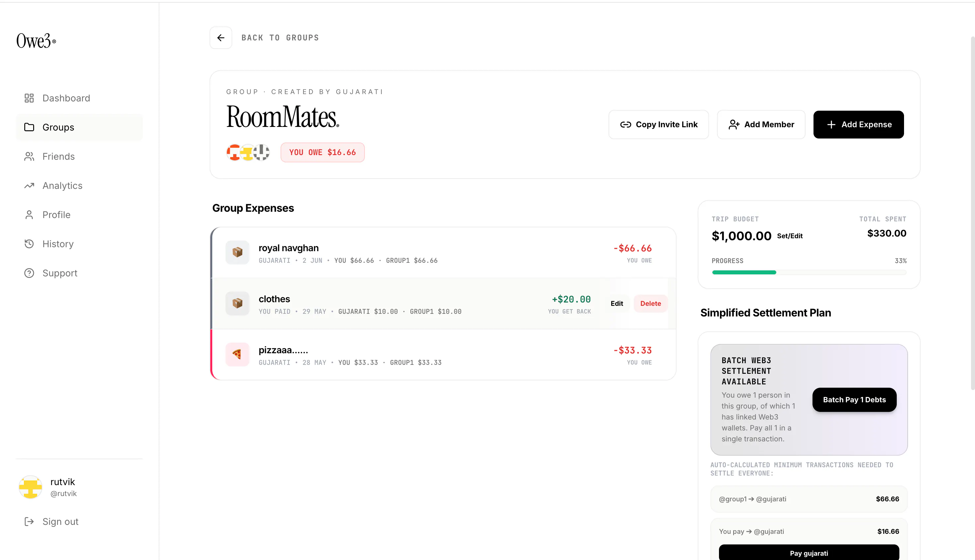Click the $1,000.00 trip budget value

pyautogui.click(x=741, y=236)
